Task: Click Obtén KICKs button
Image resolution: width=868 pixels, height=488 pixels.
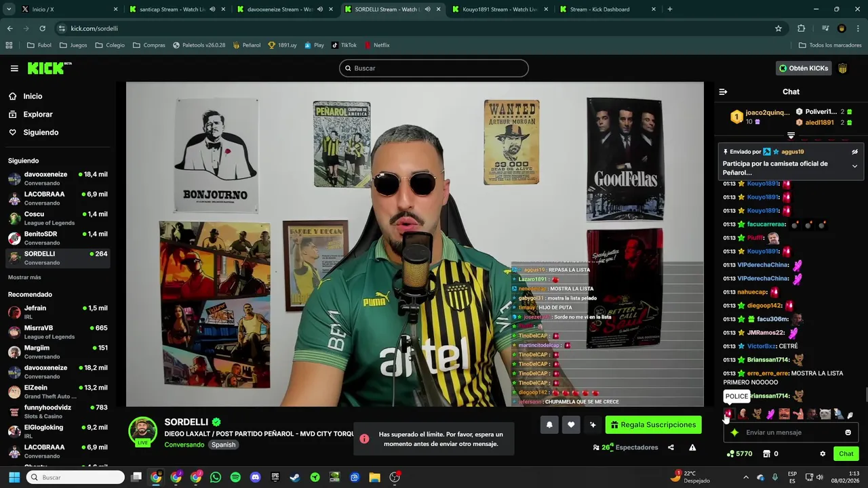Action: pyautogui.click(x=804, y=68)
